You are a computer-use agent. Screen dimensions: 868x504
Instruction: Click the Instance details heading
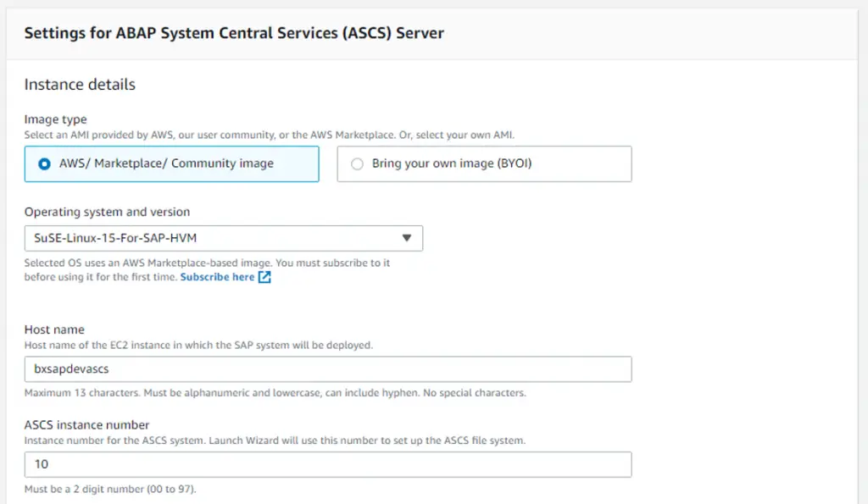pos(80,84)
